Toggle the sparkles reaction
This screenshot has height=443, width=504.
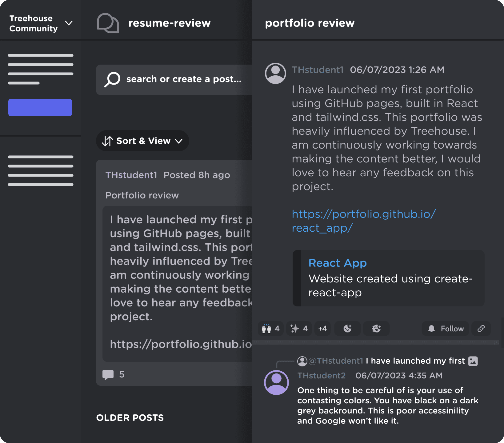pyautogui.click(x=298, y=329)
